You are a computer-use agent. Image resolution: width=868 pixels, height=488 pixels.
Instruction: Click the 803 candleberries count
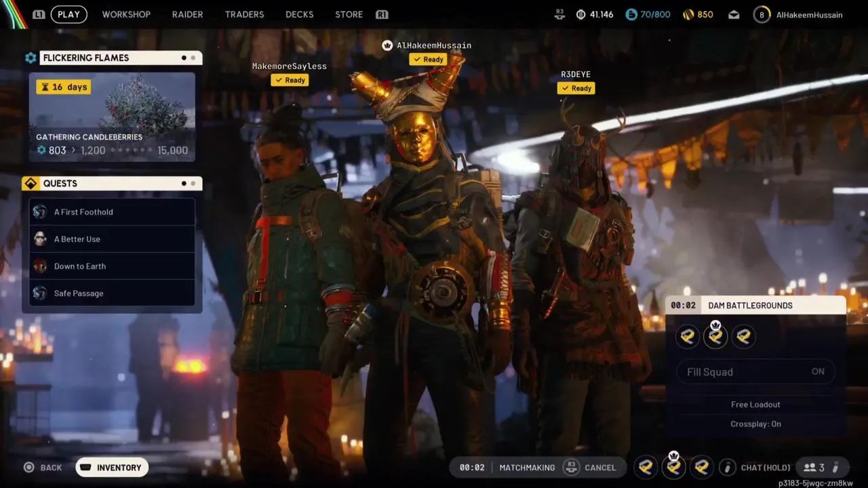(58, 150)
